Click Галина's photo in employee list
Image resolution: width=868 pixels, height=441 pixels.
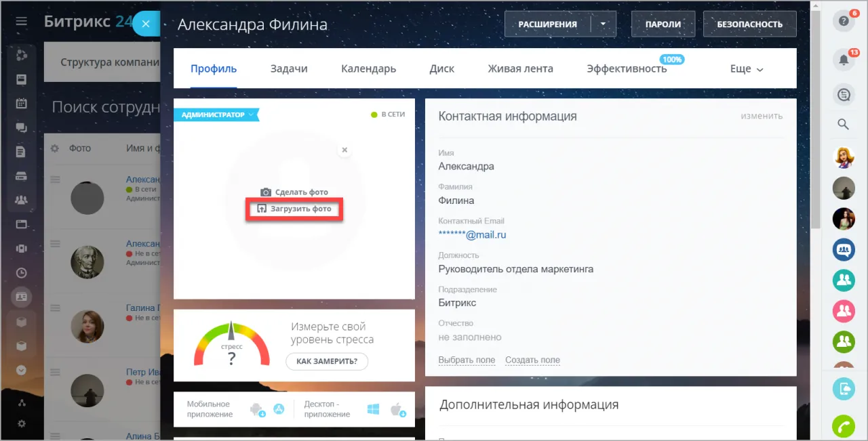coord(87,327)
